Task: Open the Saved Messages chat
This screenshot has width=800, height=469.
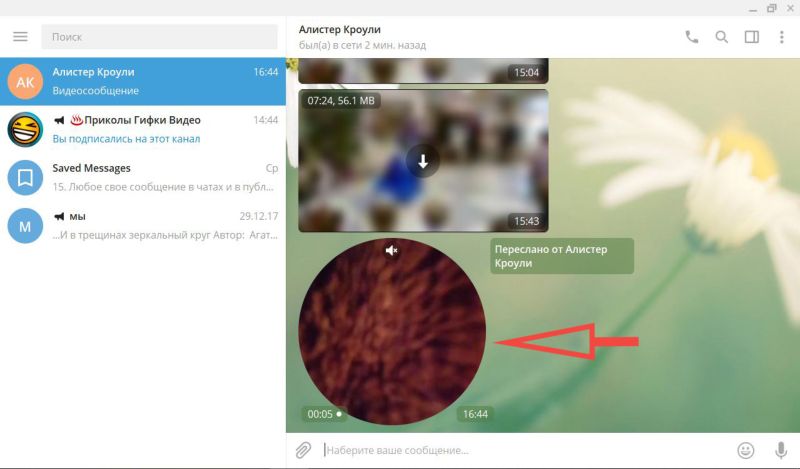Action: tap(143, 177)
